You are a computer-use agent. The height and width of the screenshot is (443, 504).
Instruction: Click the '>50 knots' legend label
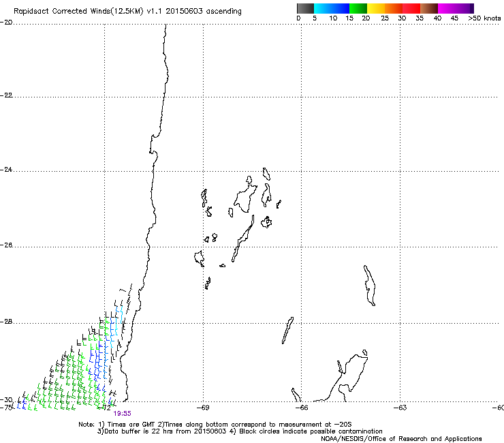pos(484,18)
